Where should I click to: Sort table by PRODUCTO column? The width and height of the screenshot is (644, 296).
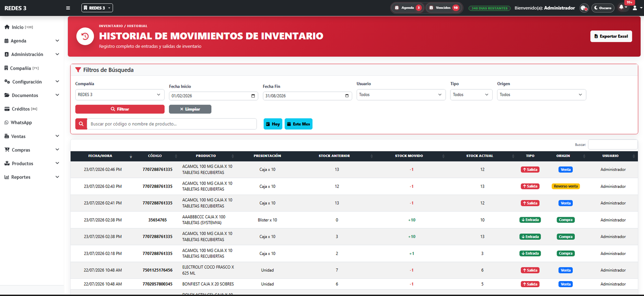pyautogui.click(x=208, y=156)
